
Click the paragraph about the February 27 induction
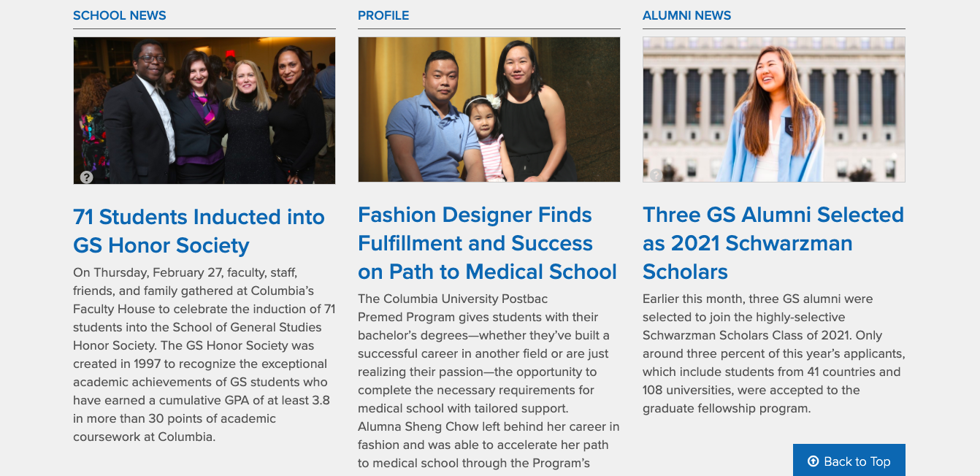click(x=204, y=355)
